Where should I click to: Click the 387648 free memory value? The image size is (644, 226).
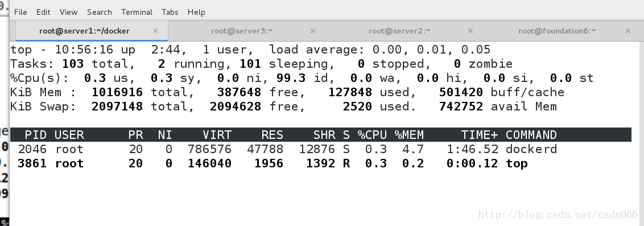(x=239, y=92)
